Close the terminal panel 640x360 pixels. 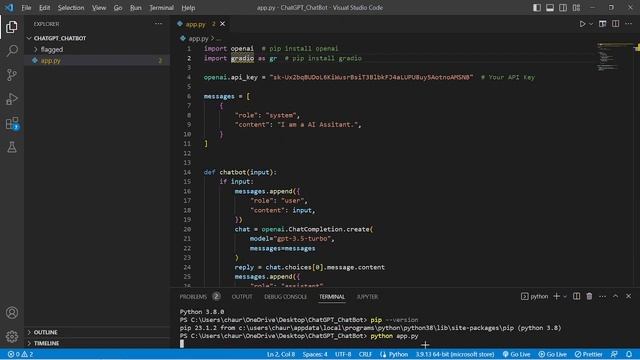[x=629, y=296]
